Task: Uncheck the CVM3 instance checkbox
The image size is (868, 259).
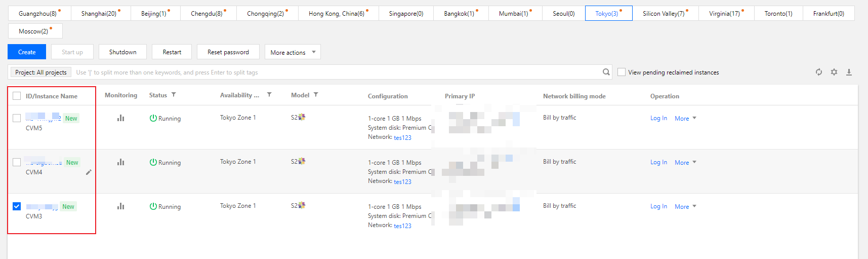Action: pyautogui.click(x=17, y=206)
